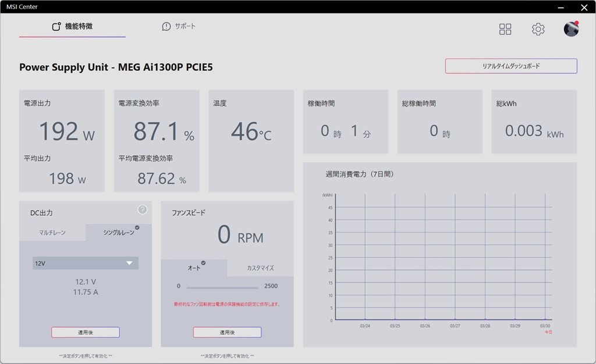This screenshot has width=596, height=364.
Task: Close the MSI Center window
Action: tap(584, 7)
